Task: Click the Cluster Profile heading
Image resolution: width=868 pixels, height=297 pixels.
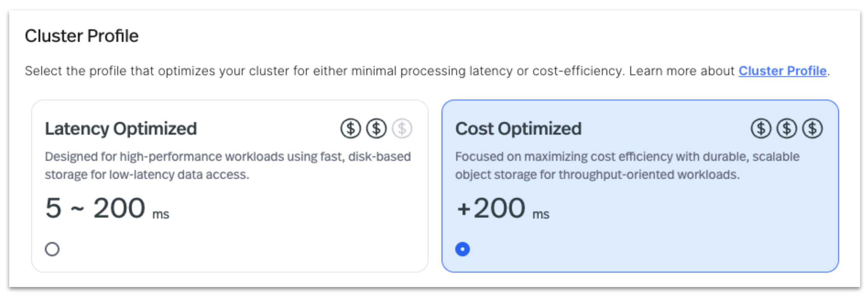Action: click(x=82, y=36)
